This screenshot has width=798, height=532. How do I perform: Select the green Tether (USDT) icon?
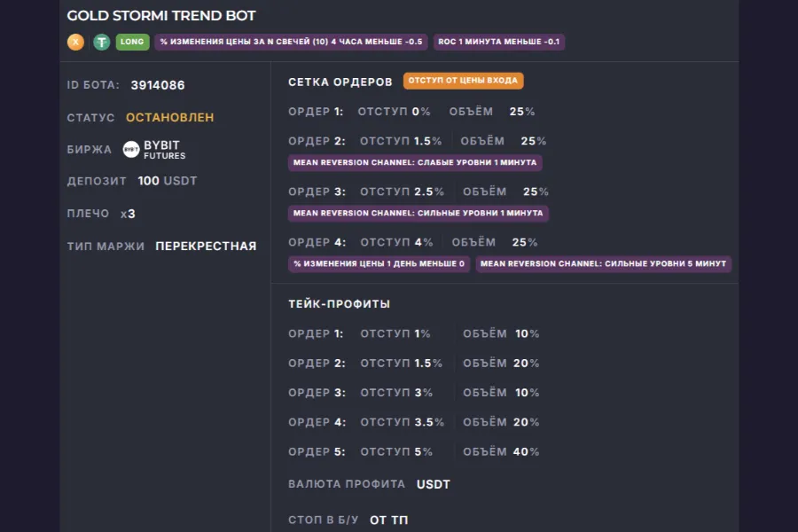[100, 42]
